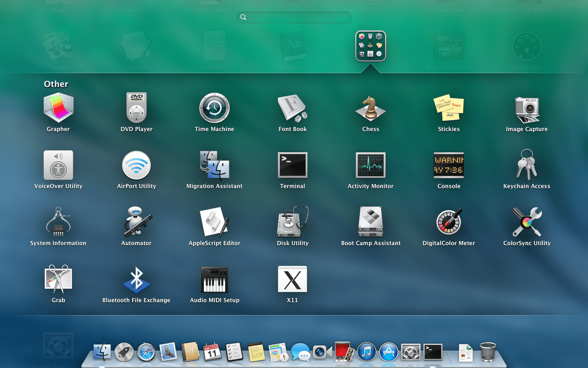Open the Trash in the Dock
The height and width of the screenshot is (368, 588).
pyautogui.click(x=488, y=352)
